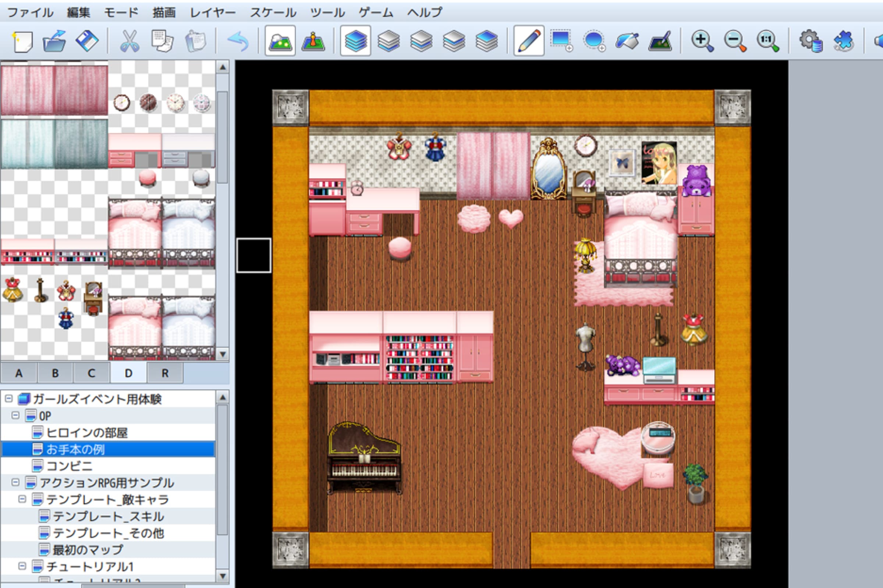Click the undo arrow icon
This screenshot has width=883, height=588.
point(238,41)
